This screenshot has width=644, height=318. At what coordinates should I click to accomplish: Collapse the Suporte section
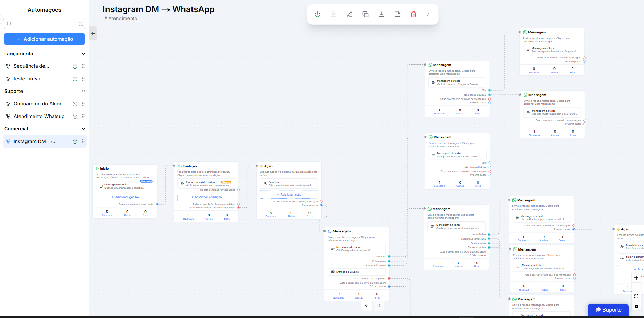[x=83, y=91]
